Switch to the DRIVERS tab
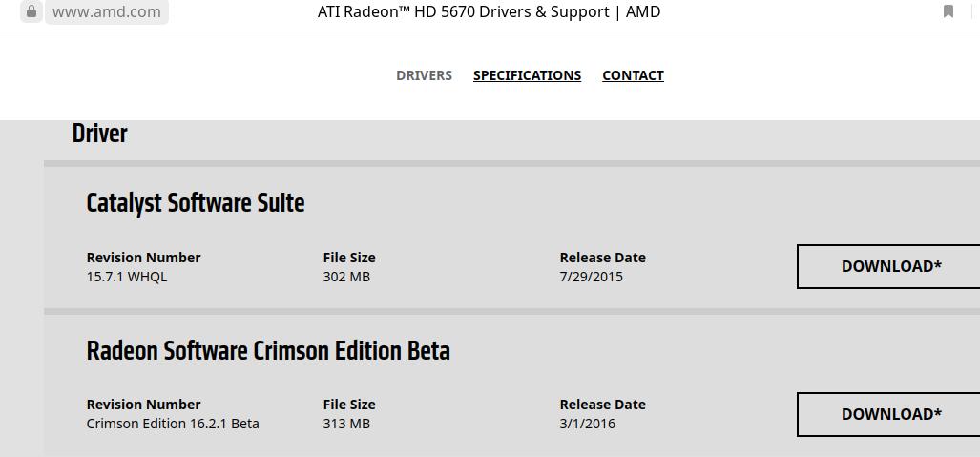Viewport: 980px width, 457px height. (x=424, y=75)
